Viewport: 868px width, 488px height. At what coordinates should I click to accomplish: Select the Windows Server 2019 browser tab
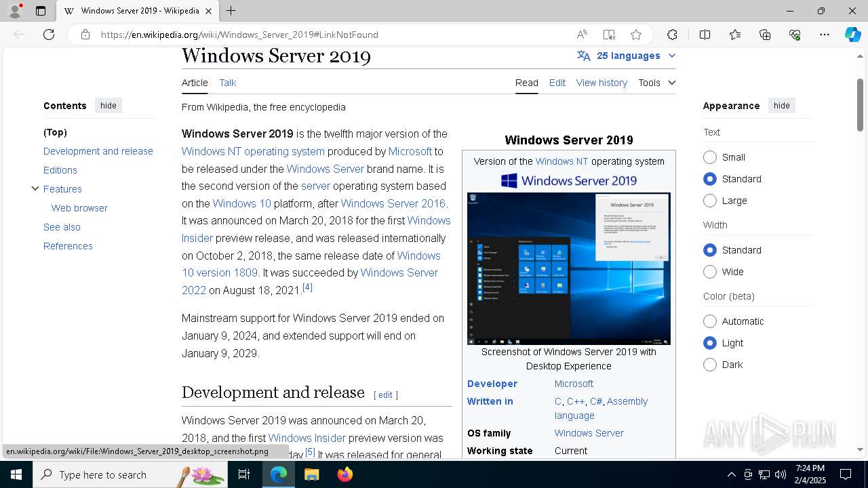[x=139, y=11]
